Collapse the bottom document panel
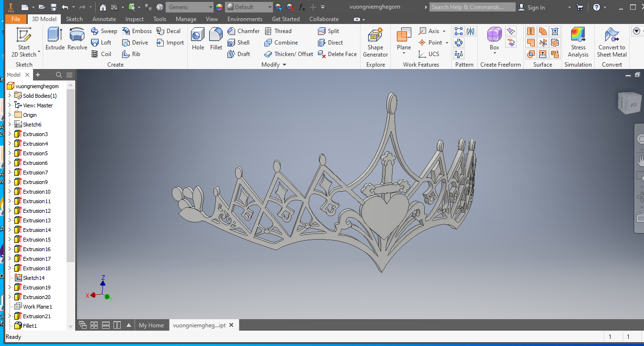 128,325
